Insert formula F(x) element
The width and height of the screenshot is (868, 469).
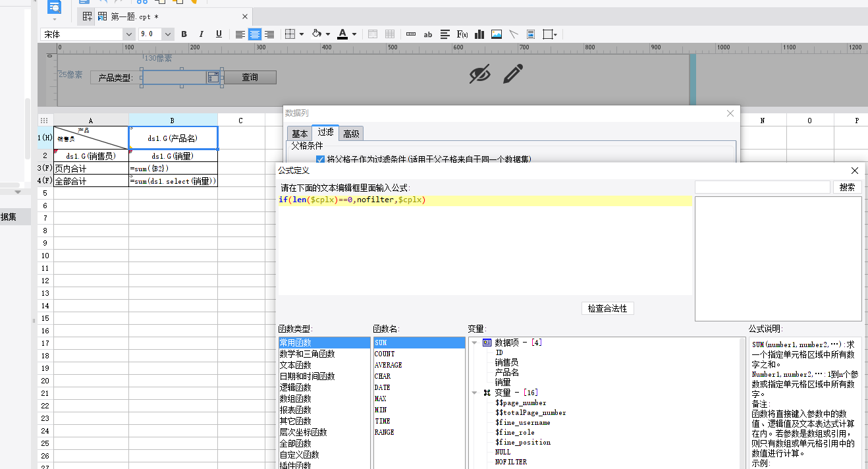click(x=462, y=34)
